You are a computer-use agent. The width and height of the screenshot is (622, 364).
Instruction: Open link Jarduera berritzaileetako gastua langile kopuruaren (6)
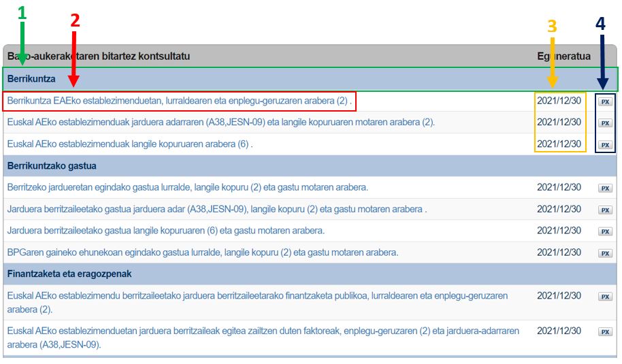pos(165,231)
